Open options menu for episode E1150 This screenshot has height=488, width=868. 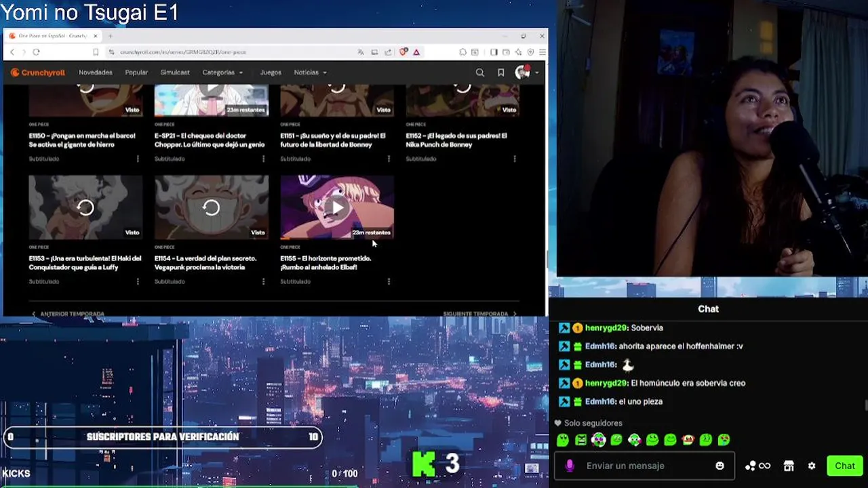138,159
